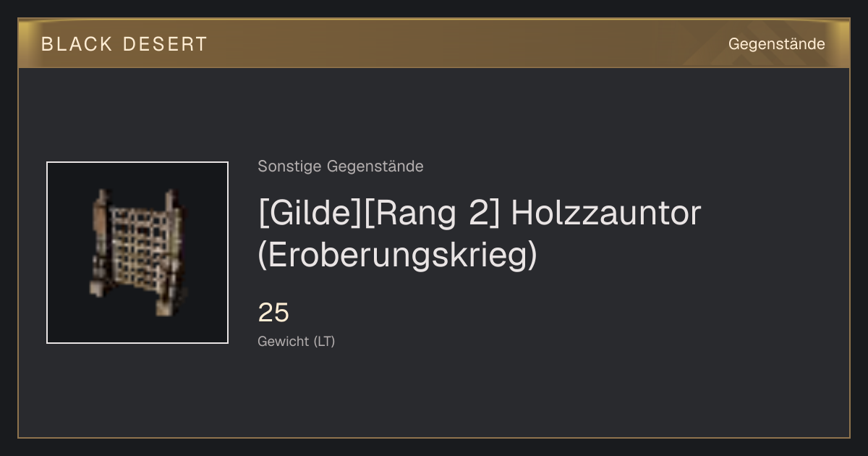Select the Gewicht (LT) label
This screenshot has width=868, height=456.
[297, 341]
